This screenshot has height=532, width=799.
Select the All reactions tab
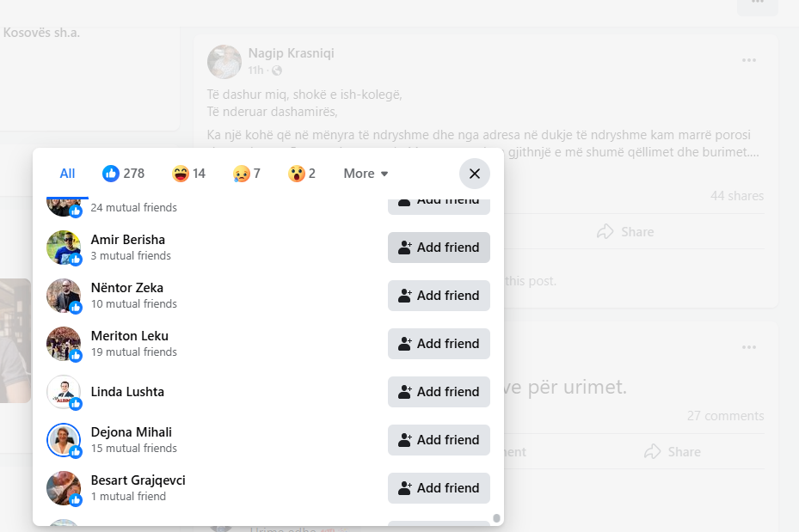tap(67, 174)
